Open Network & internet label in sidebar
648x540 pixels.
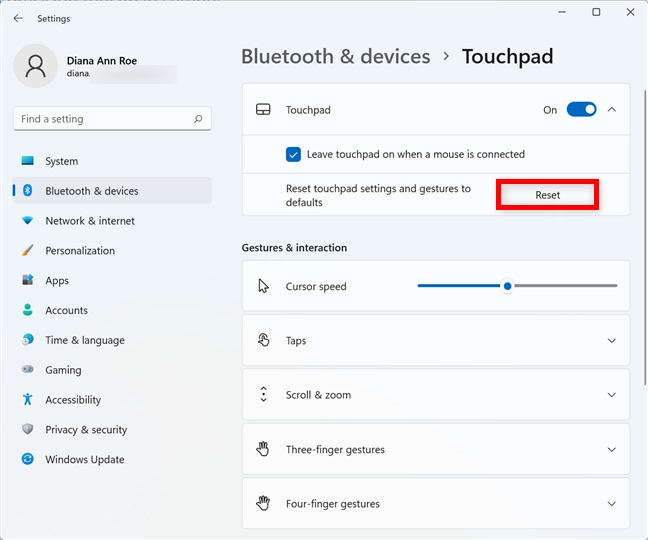click(x=90, y=221)
